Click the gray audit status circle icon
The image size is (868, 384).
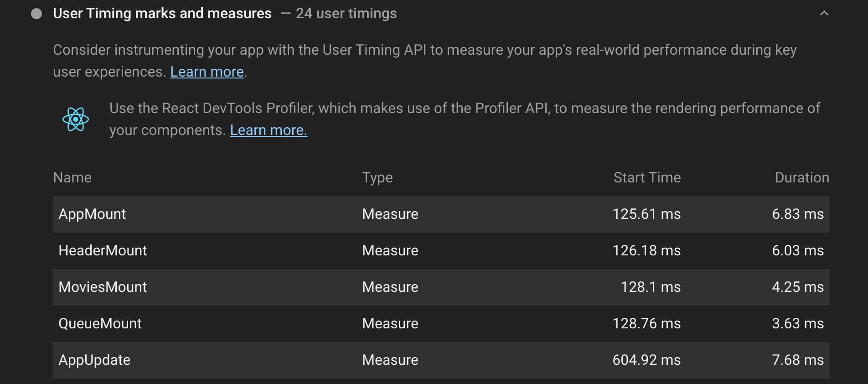coord(36,14)
